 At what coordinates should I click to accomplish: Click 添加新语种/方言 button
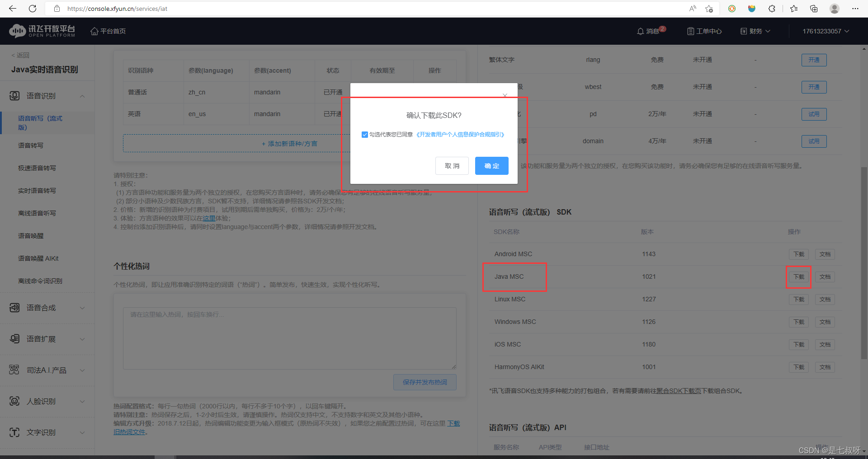[x=289, y=144]
